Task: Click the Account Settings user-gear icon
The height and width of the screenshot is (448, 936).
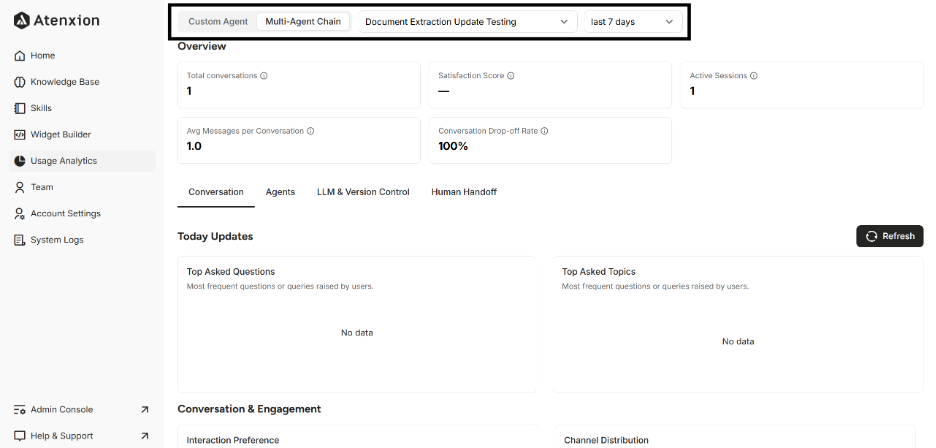Action: point(19,213)
